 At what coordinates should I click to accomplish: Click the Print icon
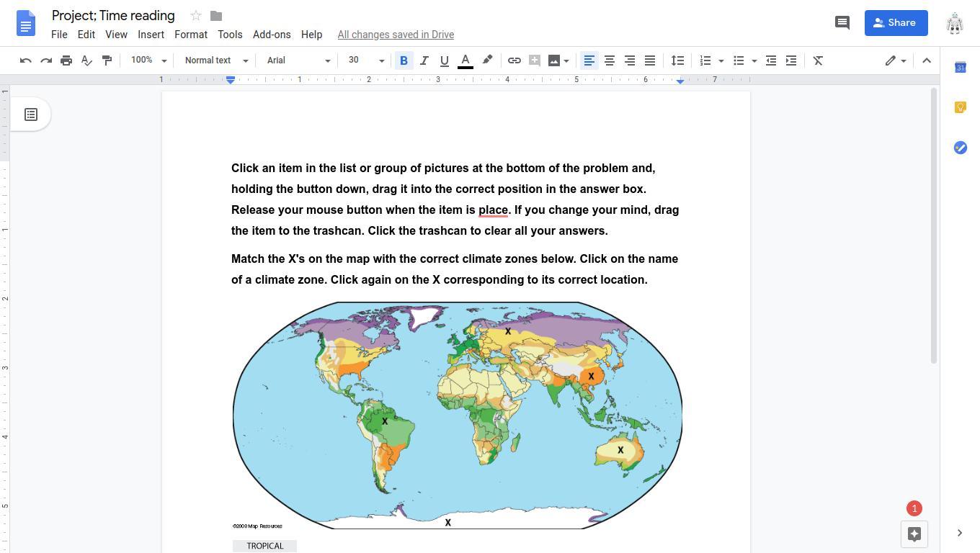click(66, 60)
